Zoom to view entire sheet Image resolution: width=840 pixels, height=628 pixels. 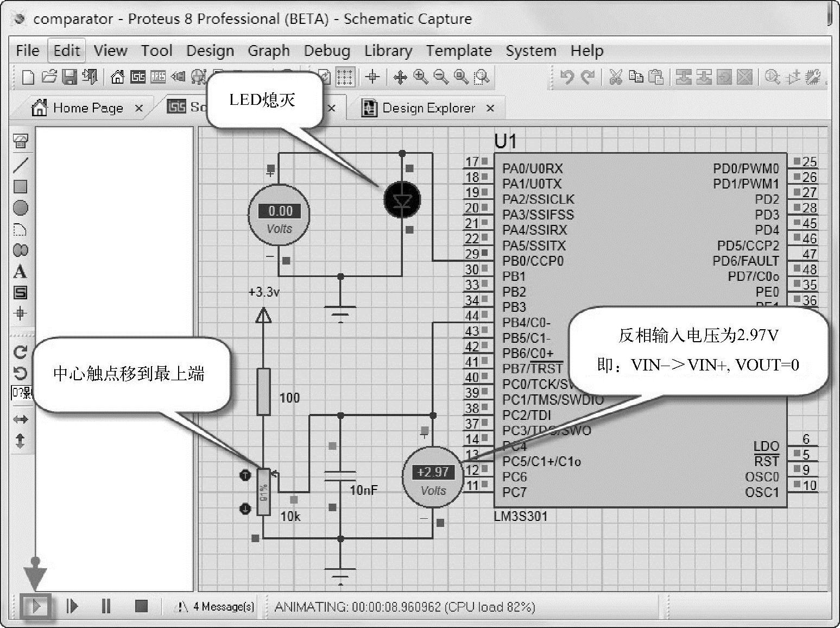[x=461, y=77]
